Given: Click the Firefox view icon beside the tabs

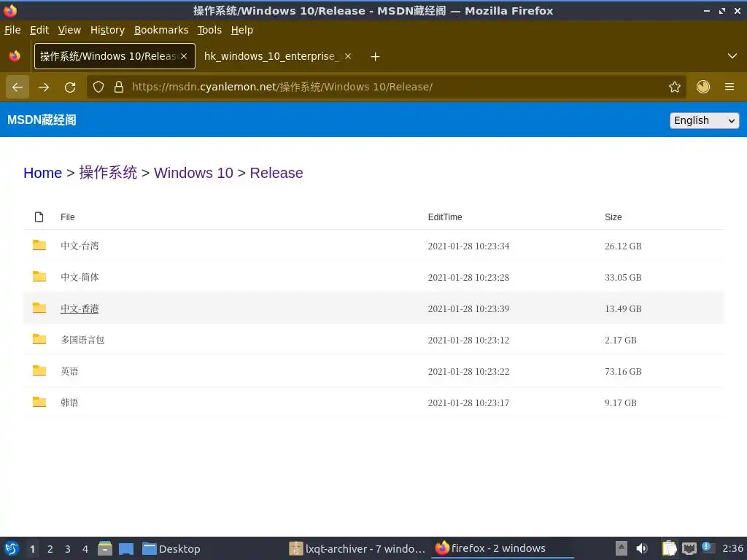Looking at the screenshot, I should click(15, 56).
